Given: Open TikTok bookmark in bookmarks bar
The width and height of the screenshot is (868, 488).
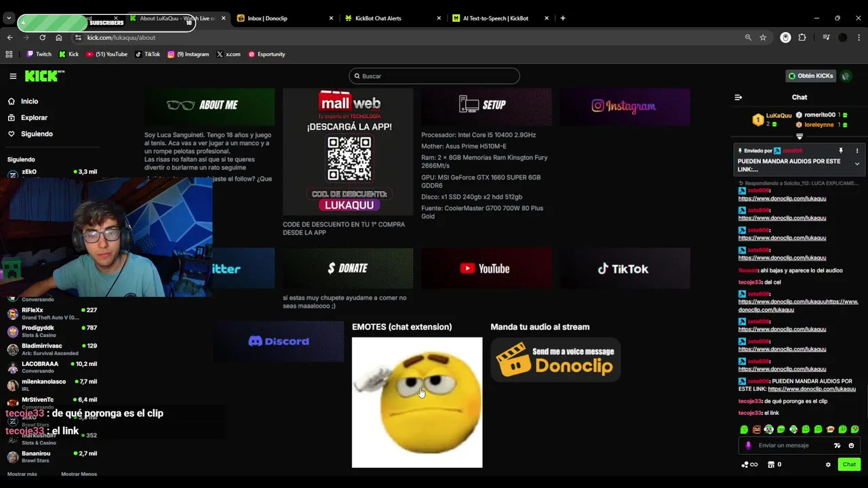Looking at the screenshot, I should 147,54.
